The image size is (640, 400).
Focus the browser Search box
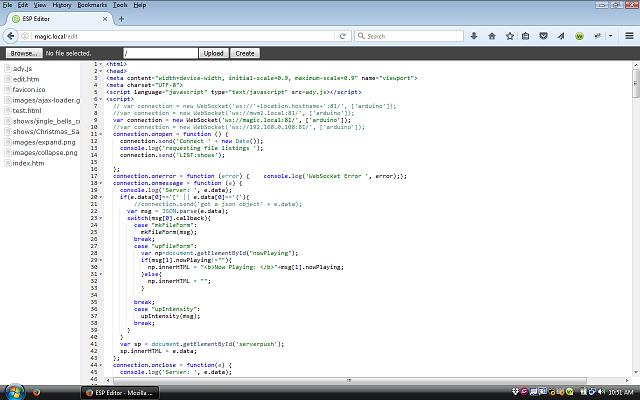tap(409, 36)
